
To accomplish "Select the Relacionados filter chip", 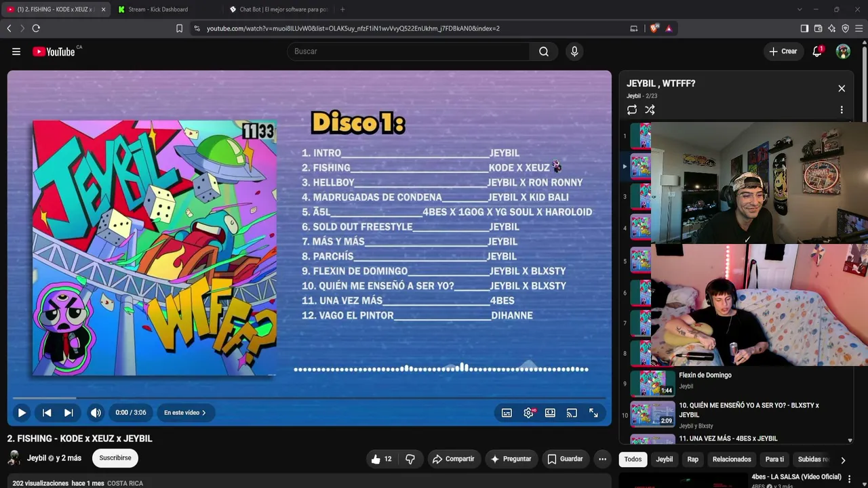I will click(x=732, y=460).
